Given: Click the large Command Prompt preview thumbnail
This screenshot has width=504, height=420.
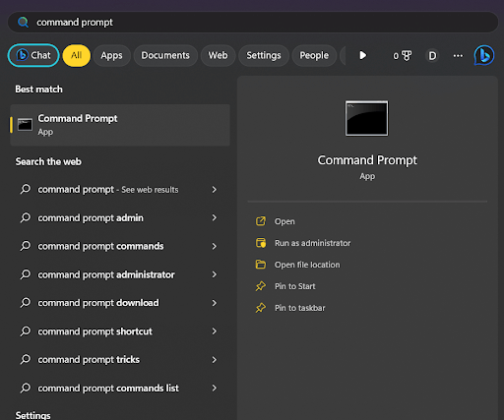Looking at the screenshot, I should pos(366,118).
